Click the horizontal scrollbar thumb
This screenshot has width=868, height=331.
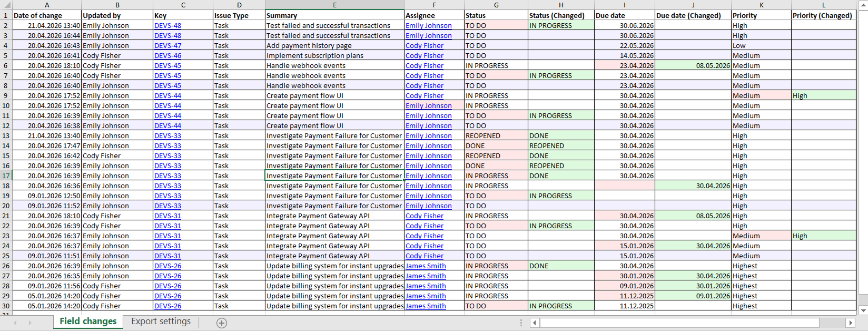[679, 323]
